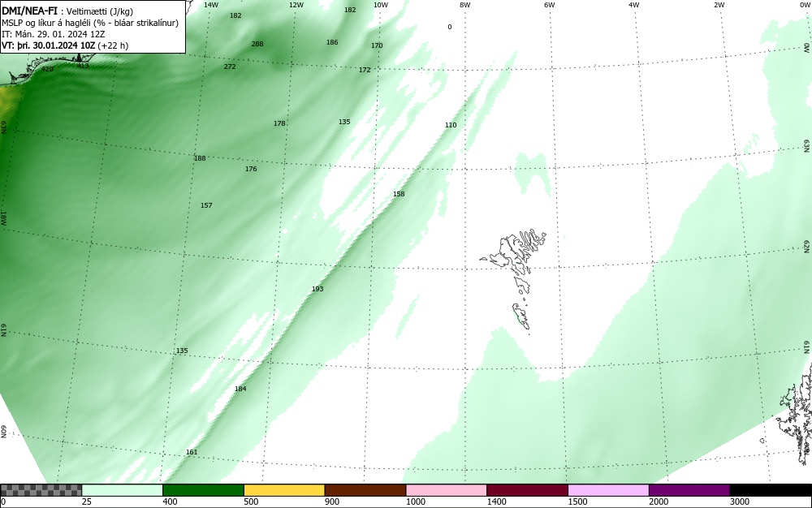Click the "IT: Mán. 29. 01. 2024 12Z" line

coord(54,34)
